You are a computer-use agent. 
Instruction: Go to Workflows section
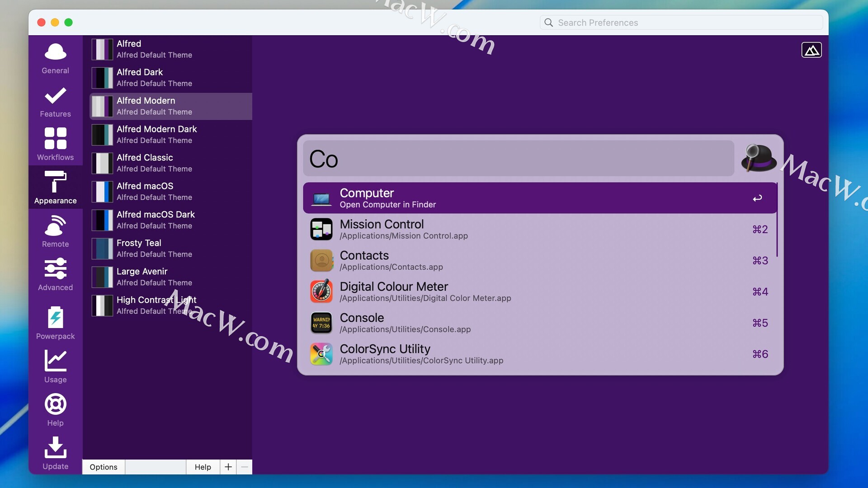tap(55, 144)
